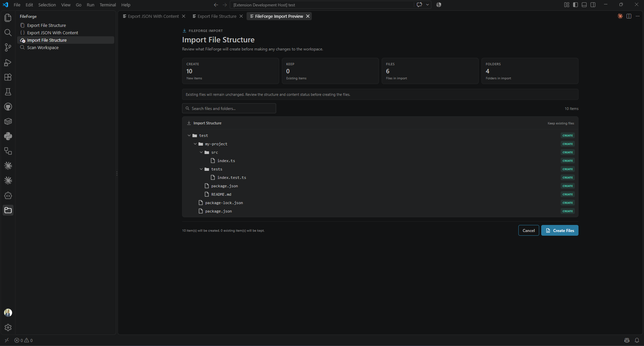Open the Selection menu
644x346 pixels.
pyautogui.click(x=47, y=5)
